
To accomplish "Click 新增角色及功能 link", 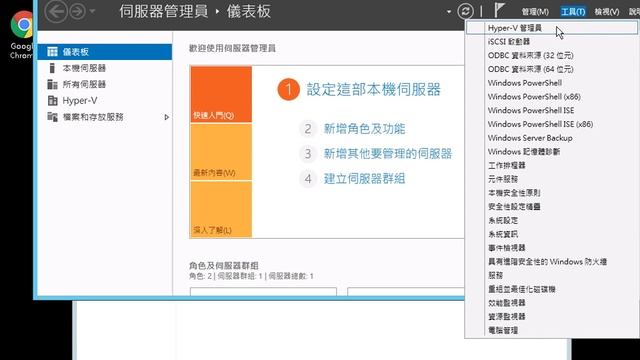I will coord(364,129).
